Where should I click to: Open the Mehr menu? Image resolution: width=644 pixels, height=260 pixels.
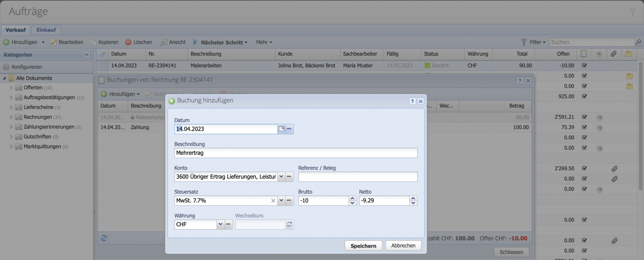click(x=263, y=42)
